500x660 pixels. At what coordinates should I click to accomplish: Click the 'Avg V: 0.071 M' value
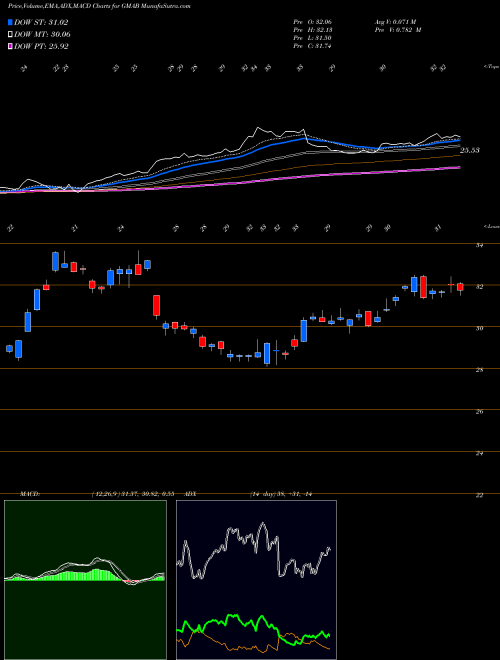pos(395,22)
